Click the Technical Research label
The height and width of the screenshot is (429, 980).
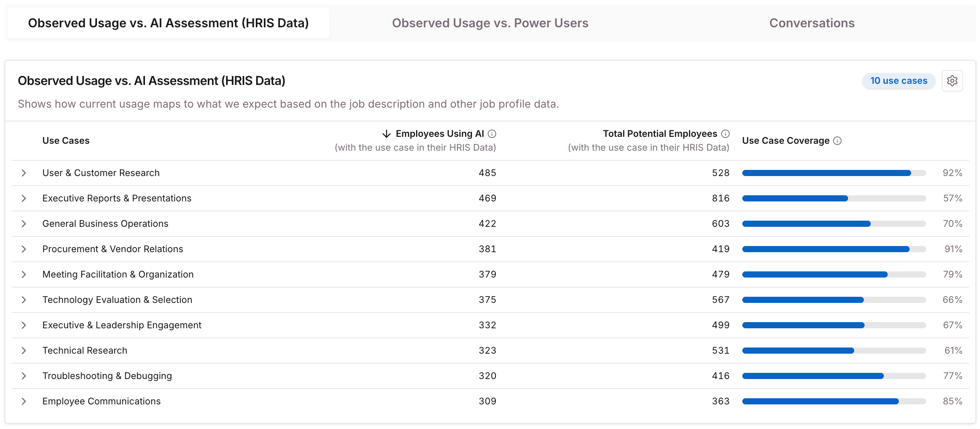tap(85, 351)
